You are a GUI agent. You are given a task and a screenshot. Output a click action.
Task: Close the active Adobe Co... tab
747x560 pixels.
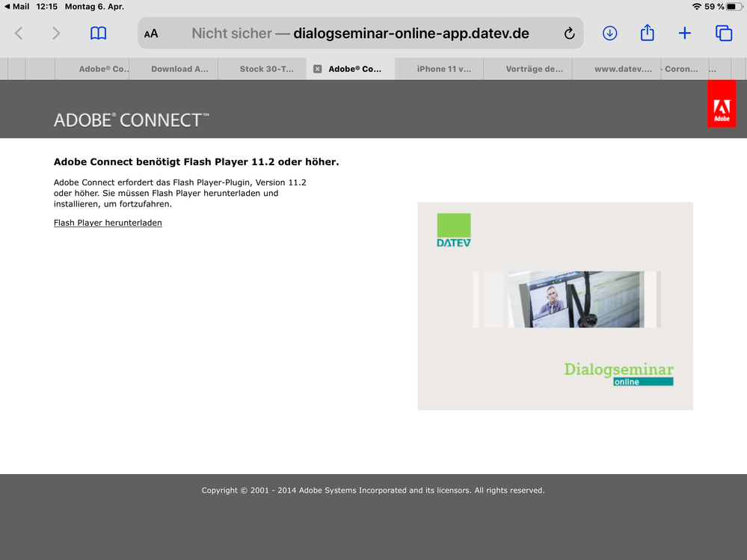(317, 69)
